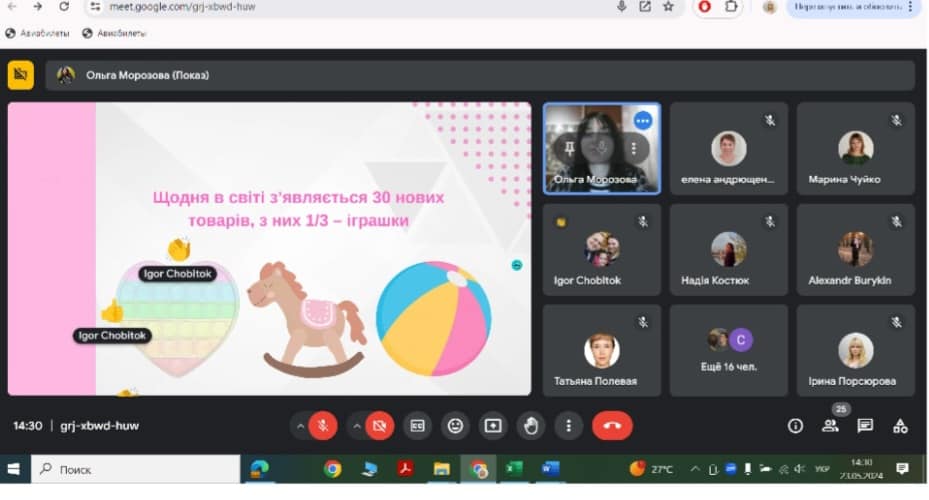The width and height of the screenshot is (929, 500).
Task: Turn on the camera in the call bar
Action: tap(380, 426)
